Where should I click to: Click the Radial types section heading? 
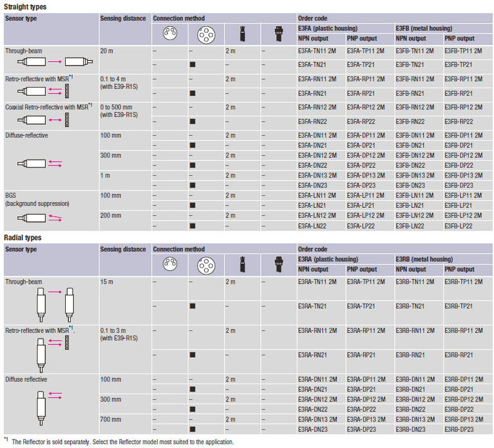pos(23,238)
